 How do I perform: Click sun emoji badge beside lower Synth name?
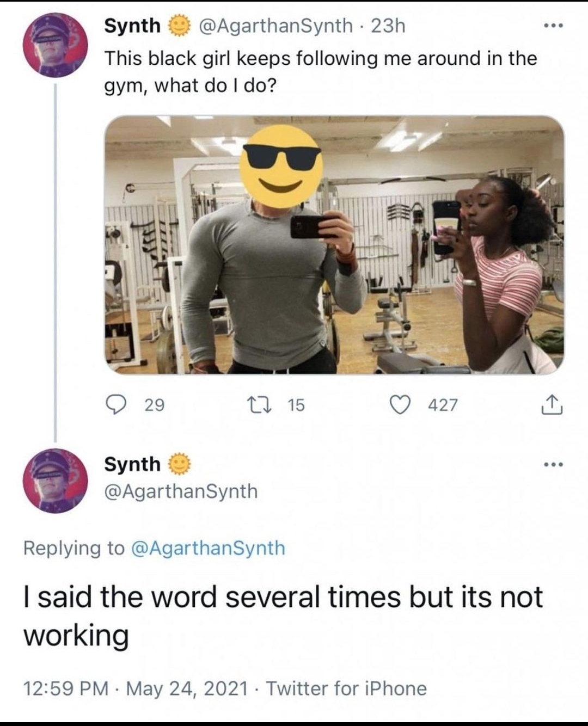[x=178, y=464]
